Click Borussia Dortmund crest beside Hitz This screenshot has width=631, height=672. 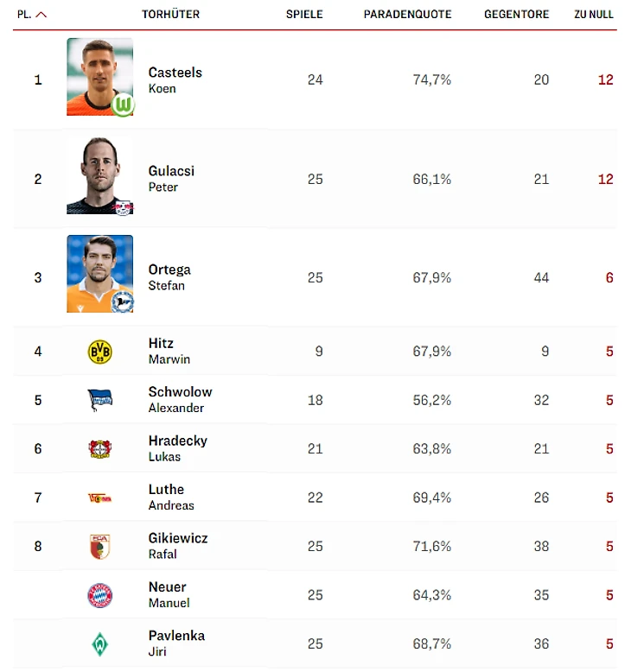[100, 351]
